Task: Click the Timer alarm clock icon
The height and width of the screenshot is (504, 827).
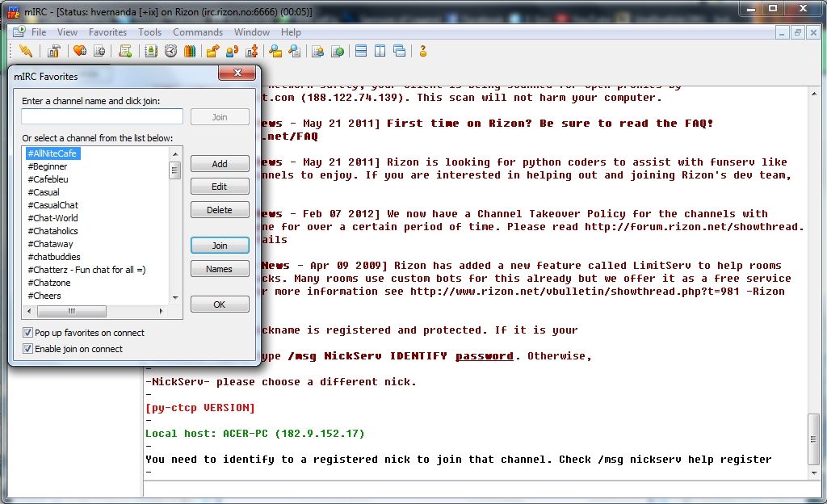Action: pos(170,51)
